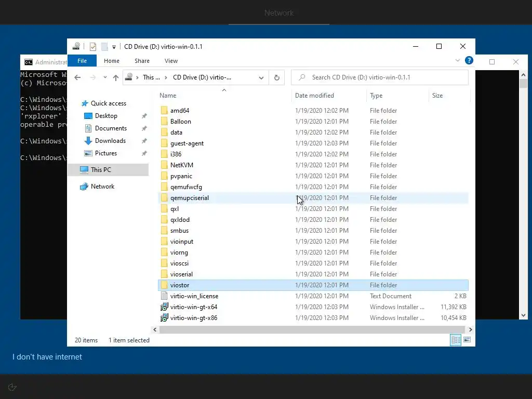Click the pin icon next to Documents
Screen dimensions: 532x399
tap(144, 129)
